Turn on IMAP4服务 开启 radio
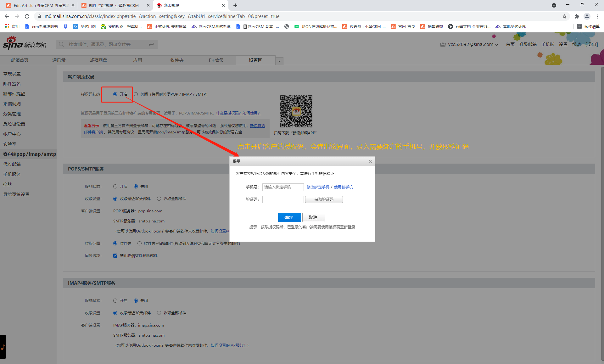 (x=115, y=301)
